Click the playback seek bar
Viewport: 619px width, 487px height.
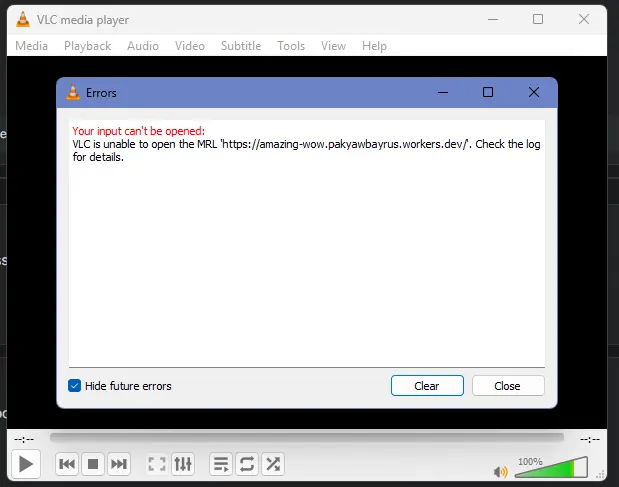pos(307,438)
